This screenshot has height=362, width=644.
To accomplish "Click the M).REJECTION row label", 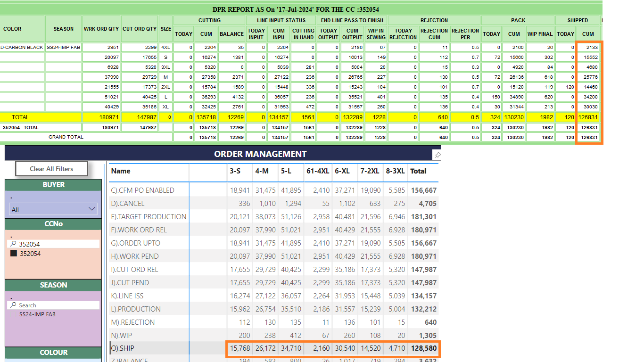I will [x=132, y=322].
